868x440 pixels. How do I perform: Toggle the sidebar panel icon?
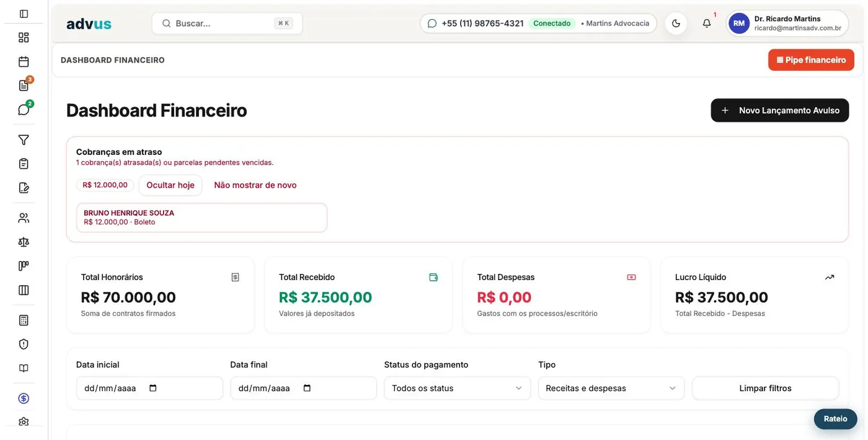24,14
